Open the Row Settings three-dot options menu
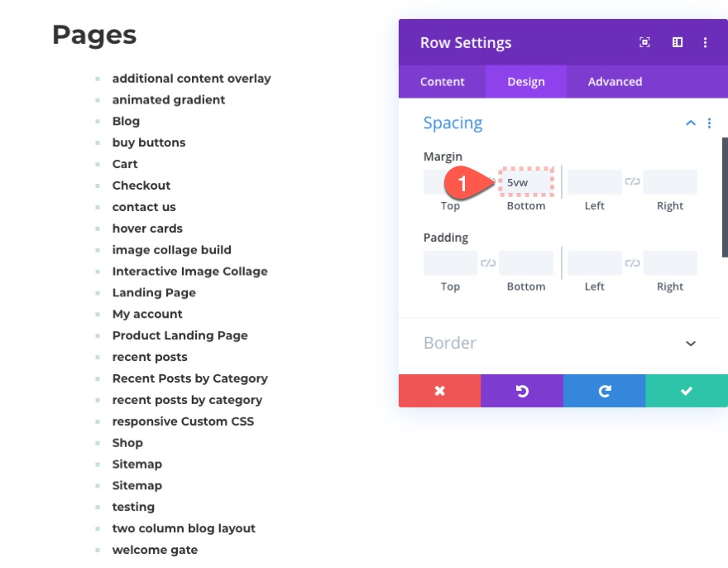 pos(706,41)
